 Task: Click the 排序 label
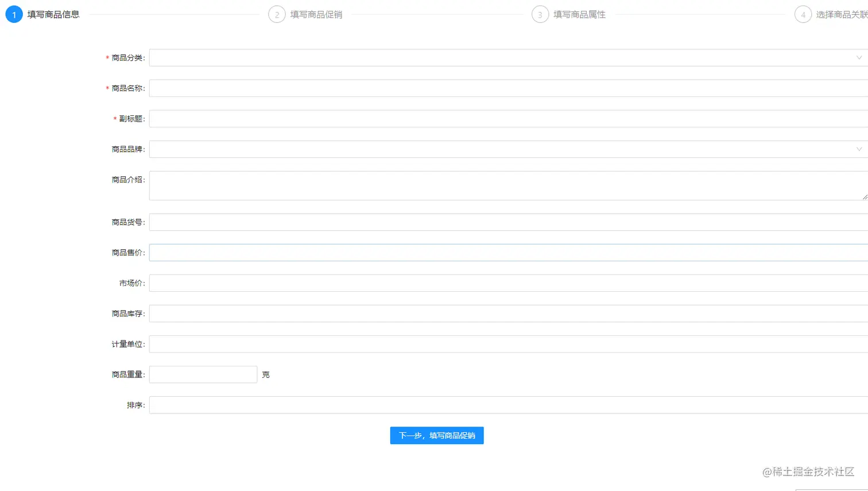coord(135,405)
